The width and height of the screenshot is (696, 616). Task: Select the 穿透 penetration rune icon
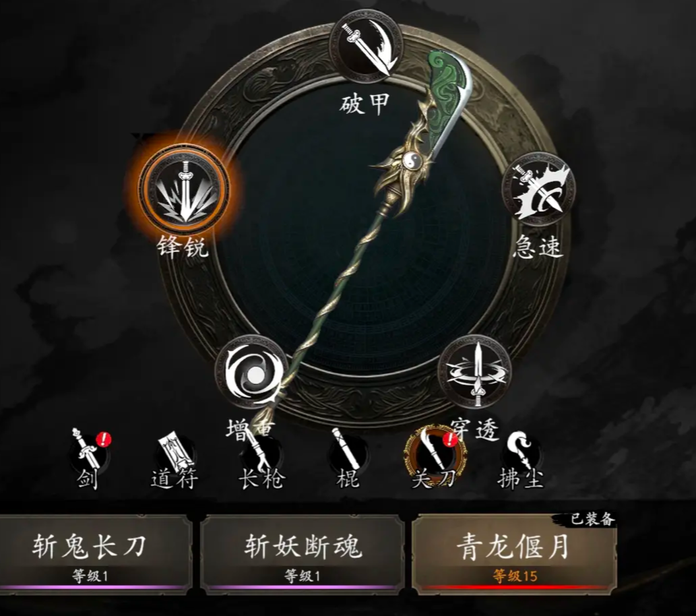tap(476, 372)
